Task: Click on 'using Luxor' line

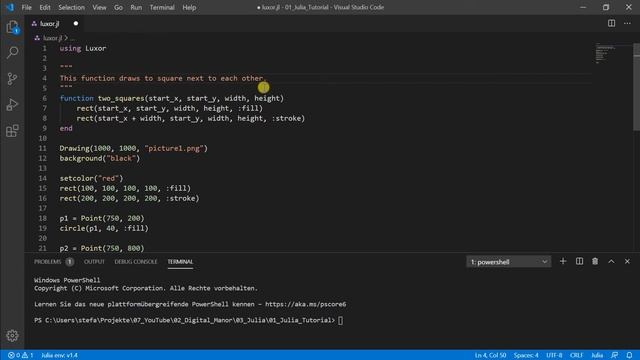Action: [x=83, y=48]
